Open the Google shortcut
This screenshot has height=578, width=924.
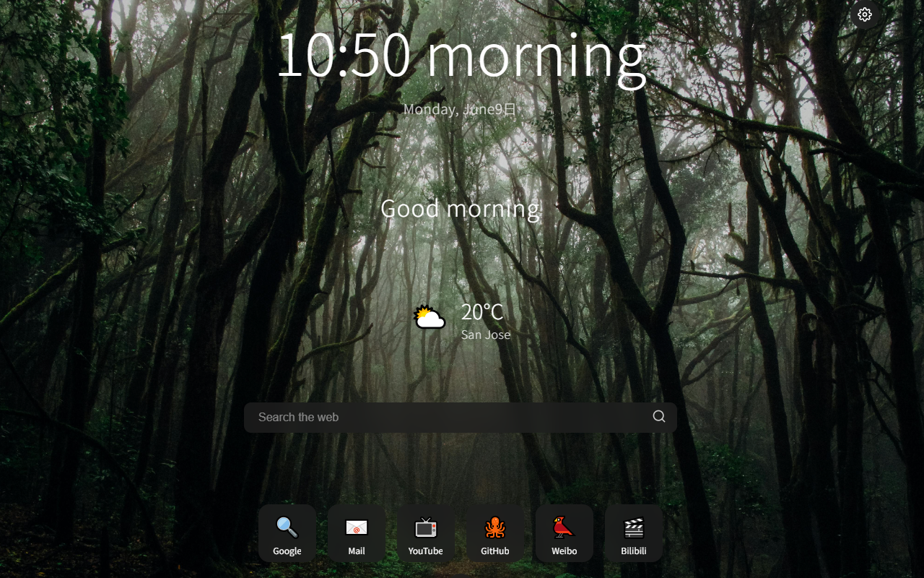[x=287, y=533]
